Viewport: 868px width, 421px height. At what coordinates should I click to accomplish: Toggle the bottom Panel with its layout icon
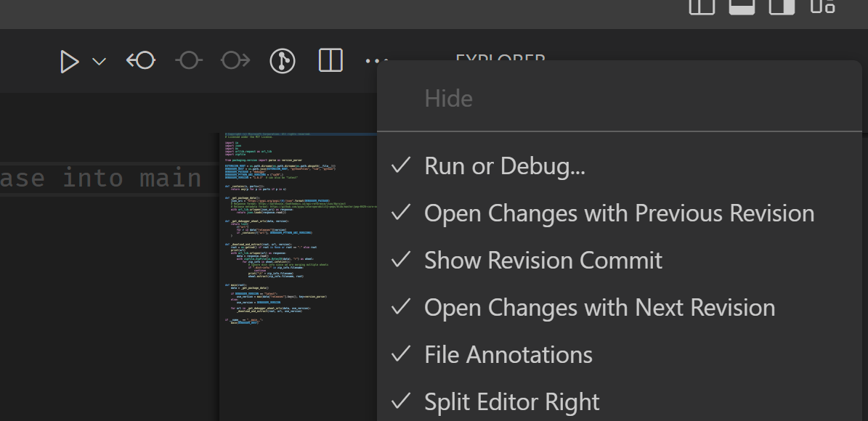[742, 7]
